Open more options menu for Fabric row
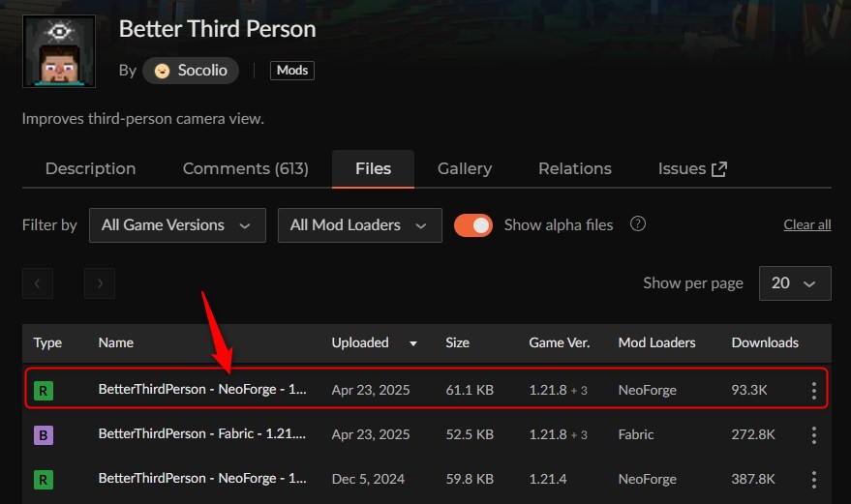Screen dimensions: 851x504 coord(813,434)
